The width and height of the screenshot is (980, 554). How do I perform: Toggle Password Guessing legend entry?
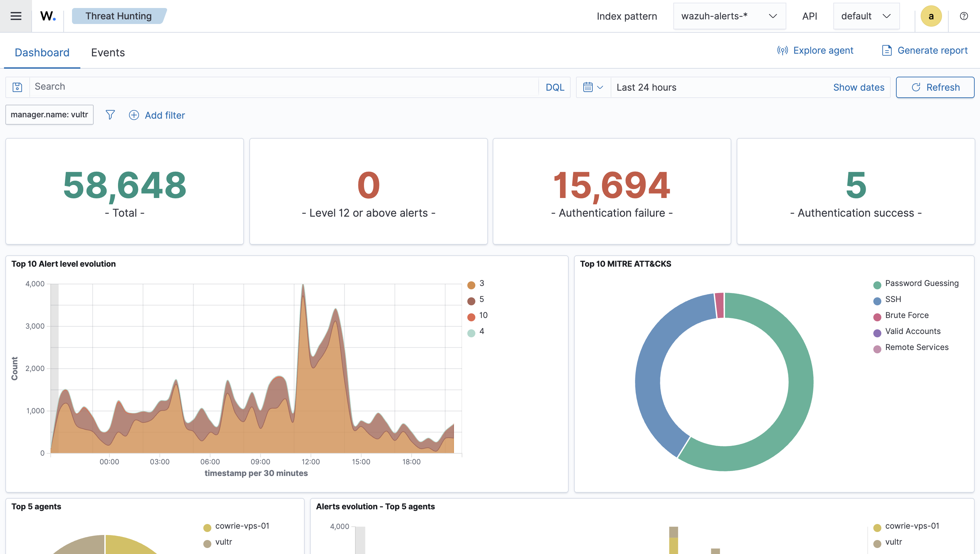(x=921, y=283)
